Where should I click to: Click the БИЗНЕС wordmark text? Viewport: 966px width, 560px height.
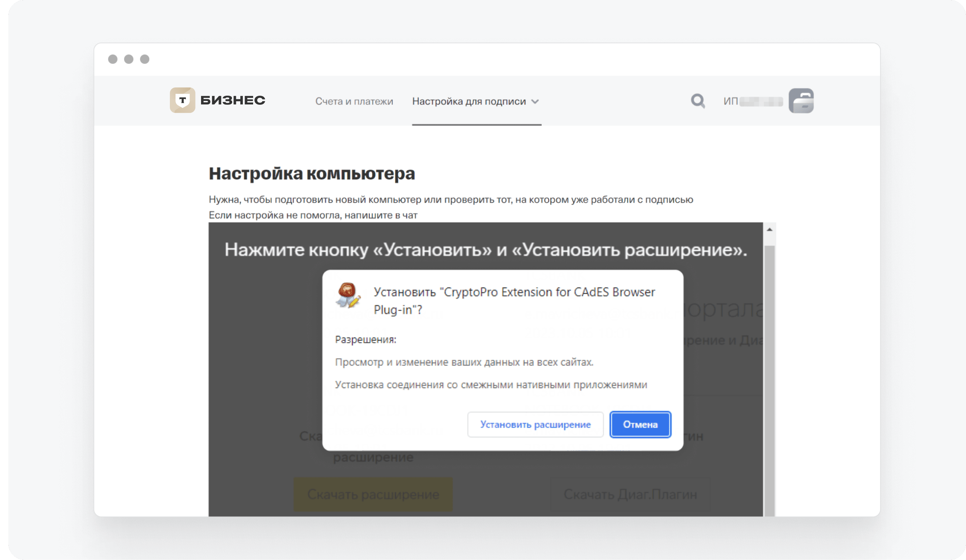click(x=233, y=100)
